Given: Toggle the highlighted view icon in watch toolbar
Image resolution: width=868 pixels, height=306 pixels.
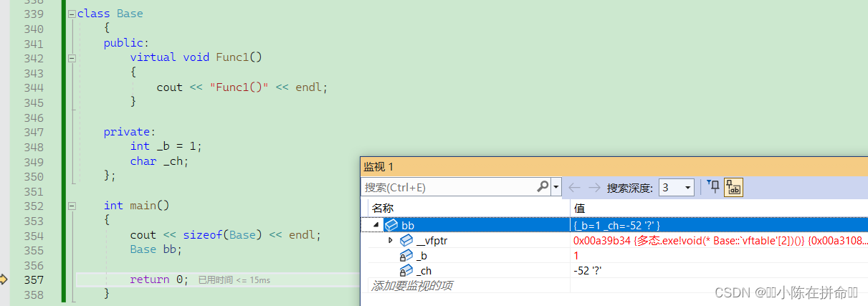Looking at the screenshot, I should point(733,188).
